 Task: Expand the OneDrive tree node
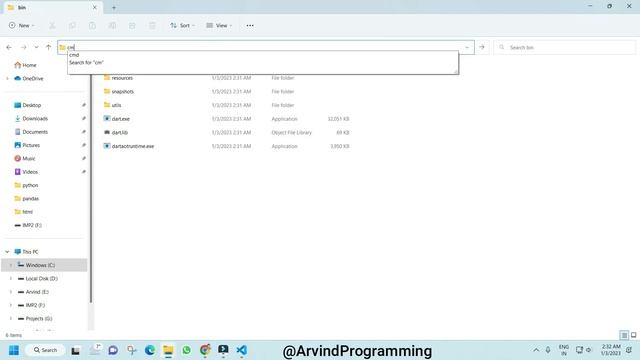click(7, 78)
